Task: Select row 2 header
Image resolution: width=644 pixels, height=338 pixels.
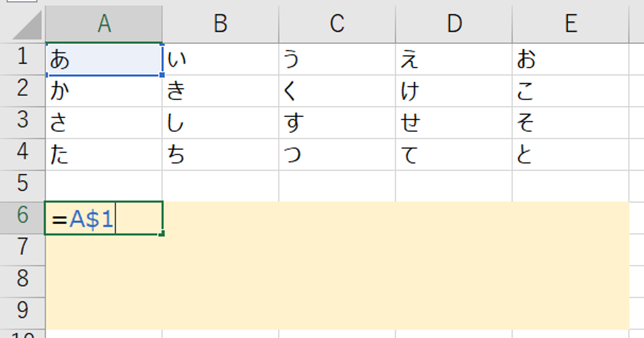Action: click(x=22, y=91)
